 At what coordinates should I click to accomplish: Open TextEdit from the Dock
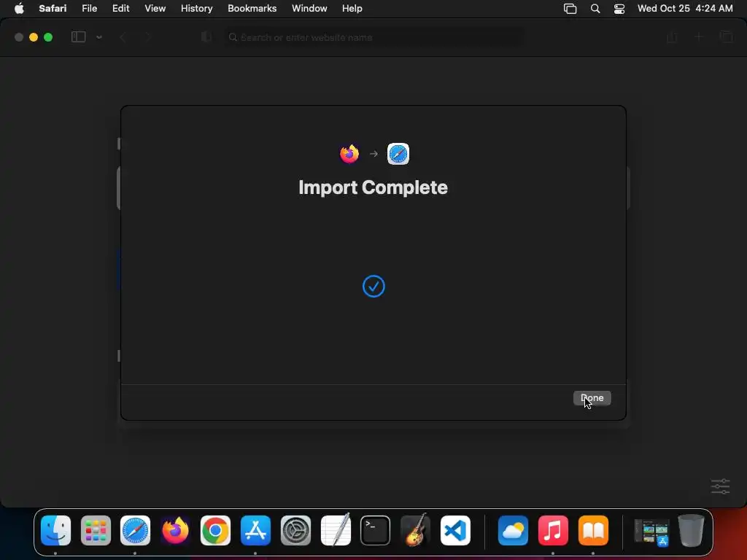tap(336, 530)
